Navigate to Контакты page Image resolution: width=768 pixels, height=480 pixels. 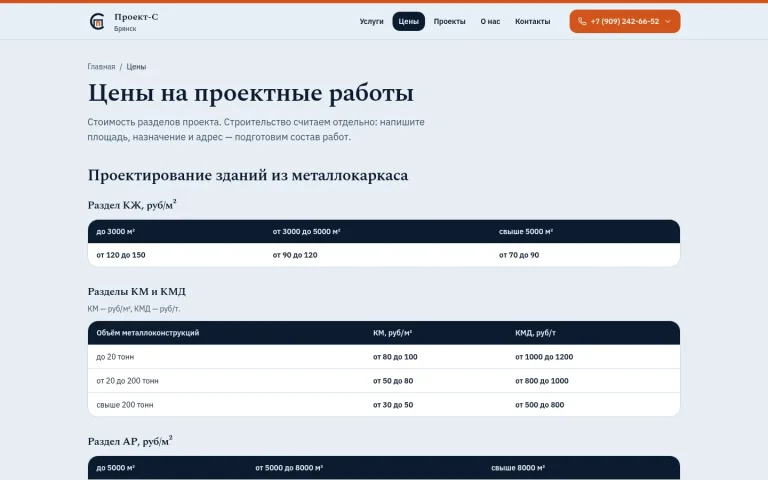[532, 22]
